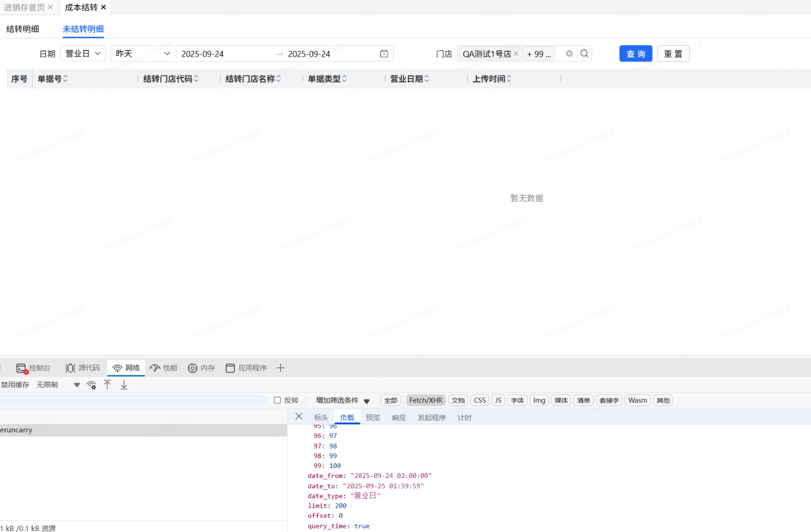Sort by 结转门店代码 column
811x532 pixels.
pyautogui.click(x=196, y=79)
